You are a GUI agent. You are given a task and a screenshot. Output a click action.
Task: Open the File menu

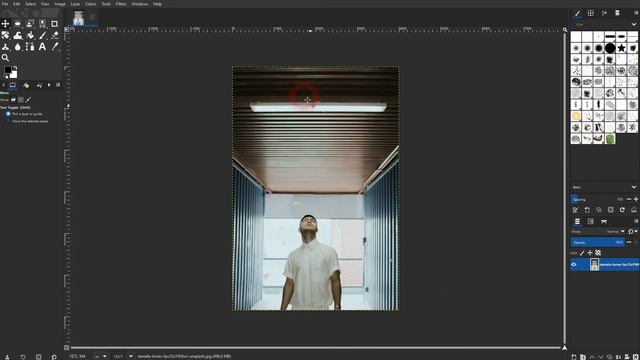point(5,4)
